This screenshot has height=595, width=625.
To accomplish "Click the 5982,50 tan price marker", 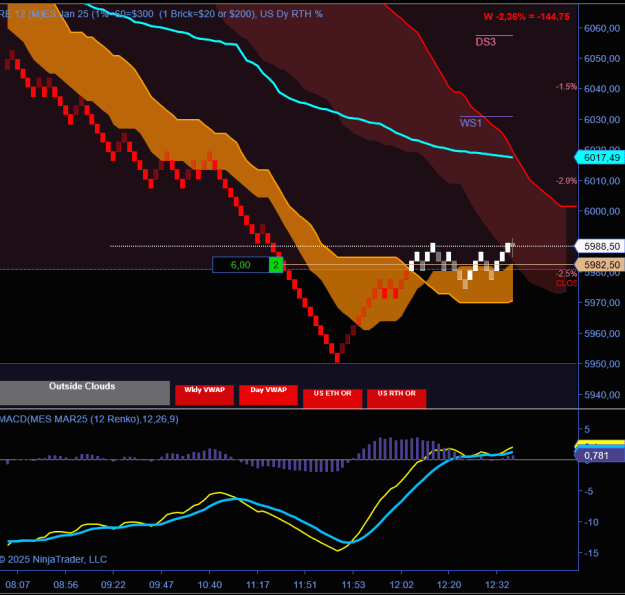I will 599,265.
